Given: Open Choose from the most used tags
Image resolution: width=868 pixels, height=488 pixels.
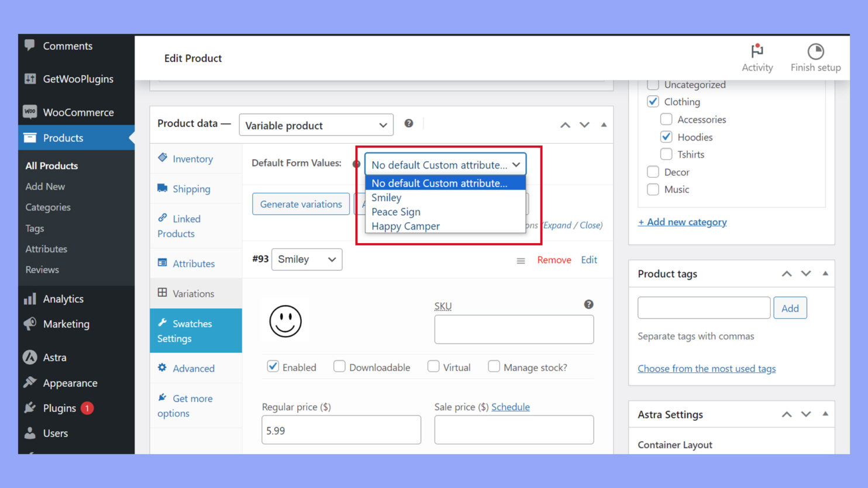Looking at the screenshot, I should (707, 368).
